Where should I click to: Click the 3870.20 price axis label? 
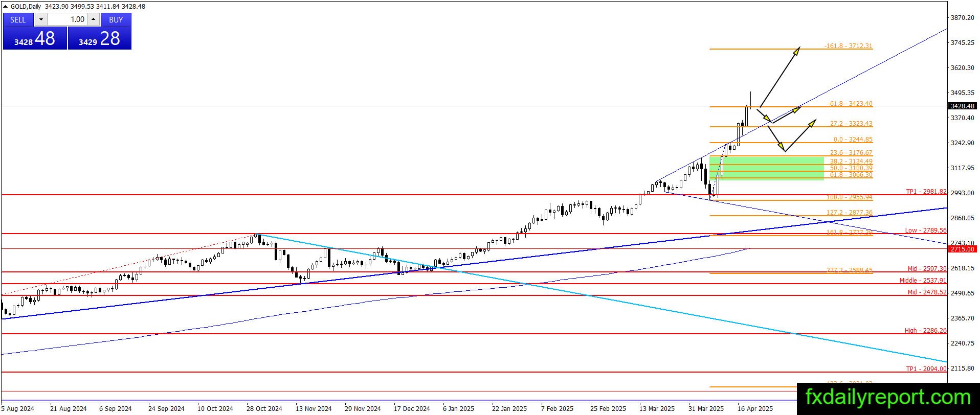[x=962, y=18]
